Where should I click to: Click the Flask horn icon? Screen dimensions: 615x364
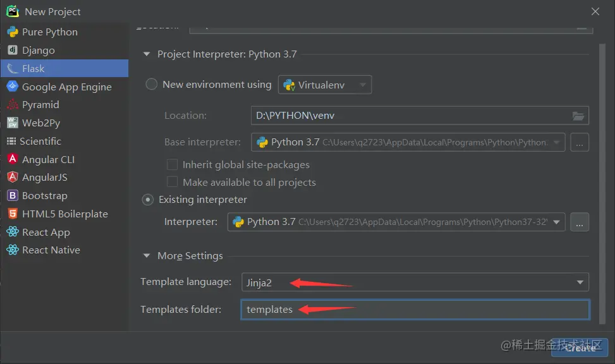13,69
